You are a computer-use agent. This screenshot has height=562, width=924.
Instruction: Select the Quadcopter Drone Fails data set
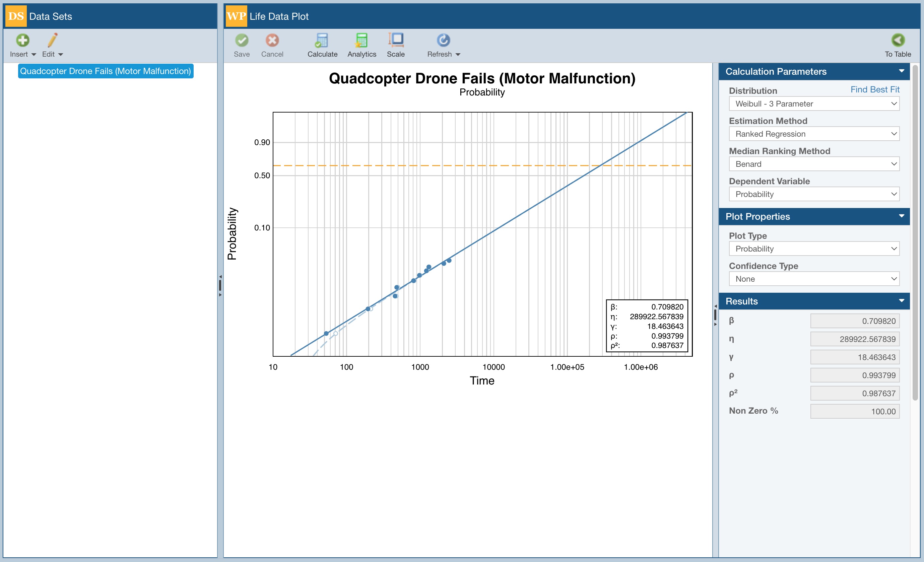(106, 71)
